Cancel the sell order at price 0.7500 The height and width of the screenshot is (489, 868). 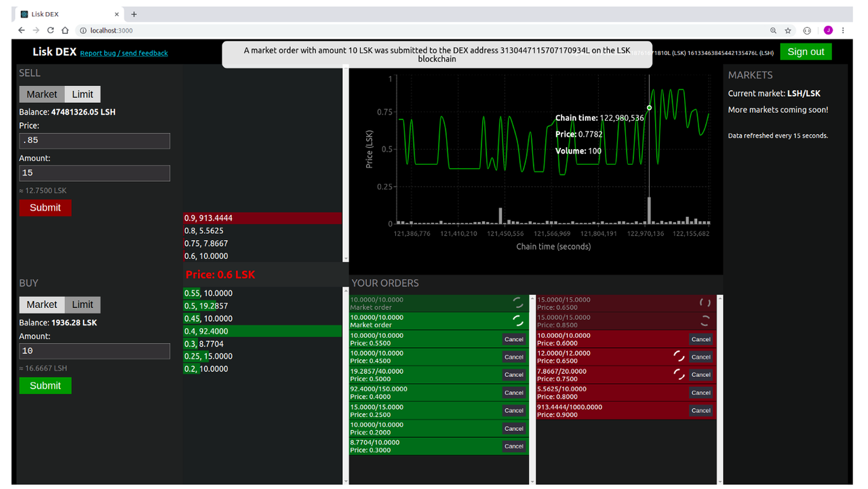(701, 374)
